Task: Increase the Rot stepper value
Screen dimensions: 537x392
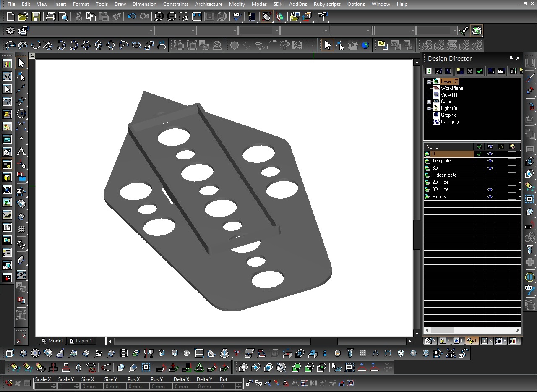Action: pos(238,385)
